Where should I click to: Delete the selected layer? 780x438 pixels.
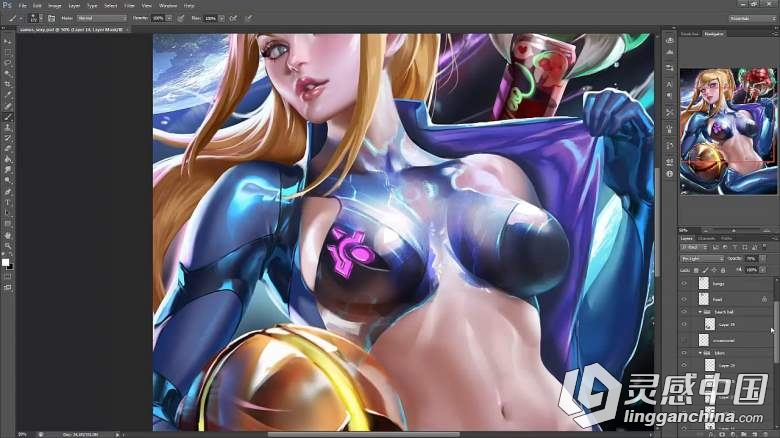point(766,435)
